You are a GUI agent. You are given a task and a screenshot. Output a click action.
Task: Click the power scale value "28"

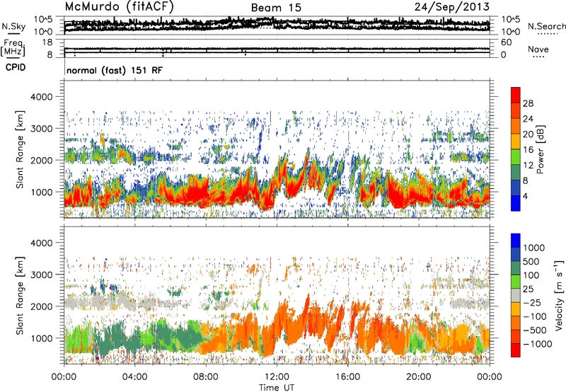click(528, 103)
